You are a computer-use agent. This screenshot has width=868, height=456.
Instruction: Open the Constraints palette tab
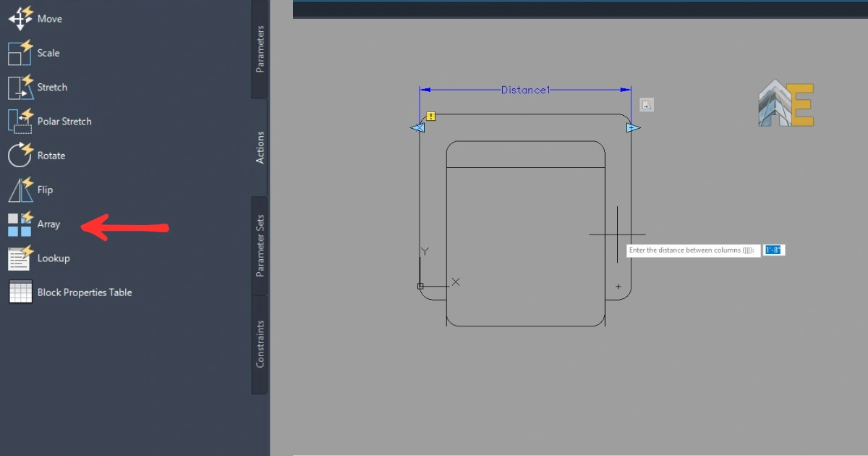[x=260, y=344]
